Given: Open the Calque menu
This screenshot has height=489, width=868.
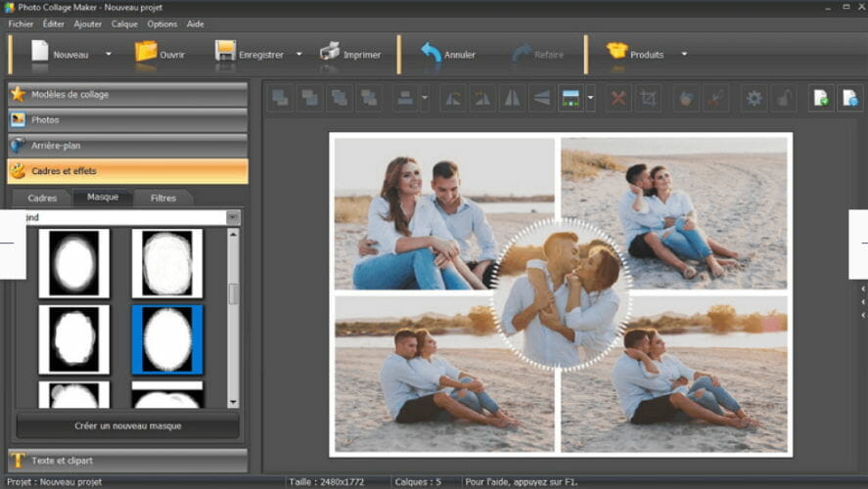Looking at the screenshot, I should coord(124,23).
